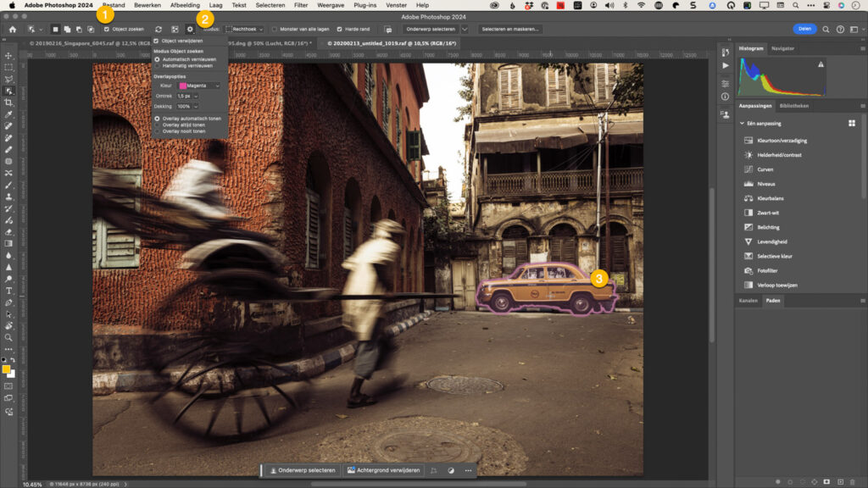868x488 pixels.
Task: Click the Search magnifier icon near Delen
Action: tap(826, 30)
